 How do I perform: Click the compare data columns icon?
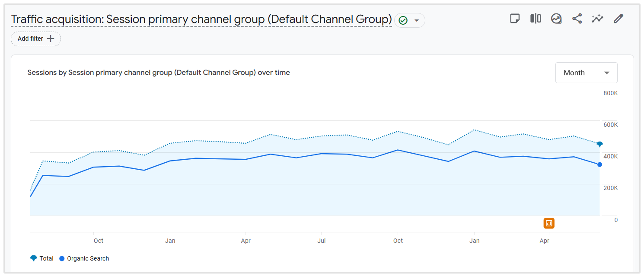536,19
